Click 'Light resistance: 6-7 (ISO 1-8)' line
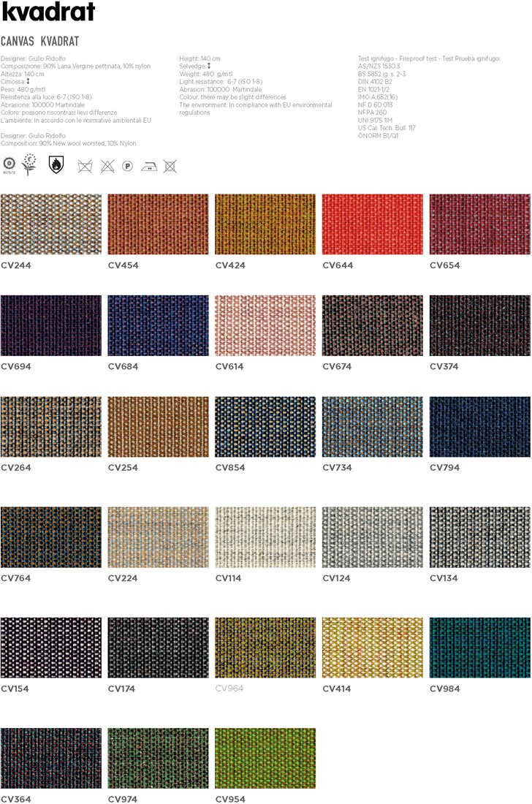Image resolution: width=532 pixels, height=804 pixels. tap(221, 82)
